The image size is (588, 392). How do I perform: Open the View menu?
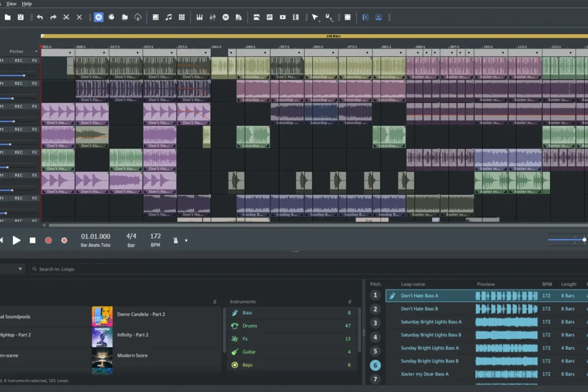[11, 4]
